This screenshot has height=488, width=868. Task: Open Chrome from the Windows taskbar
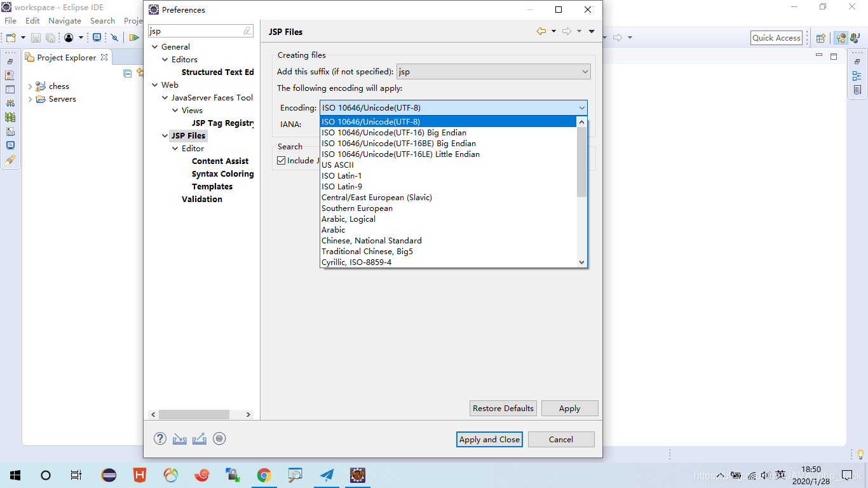[x=264, y=475]
